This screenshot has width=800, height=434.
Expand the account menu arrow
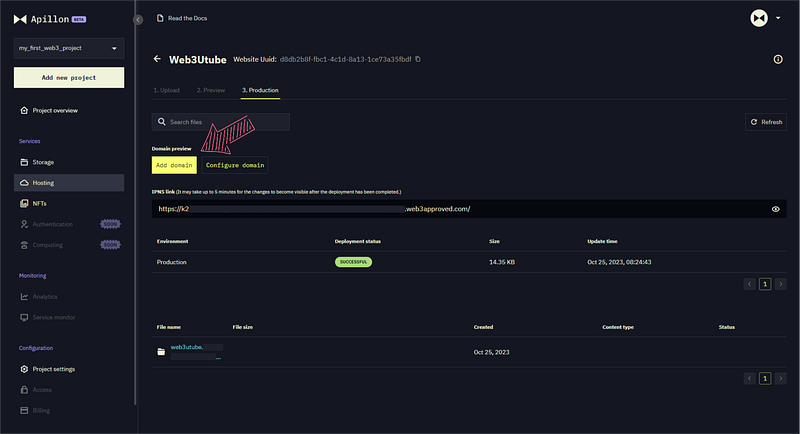pos(778,18)
